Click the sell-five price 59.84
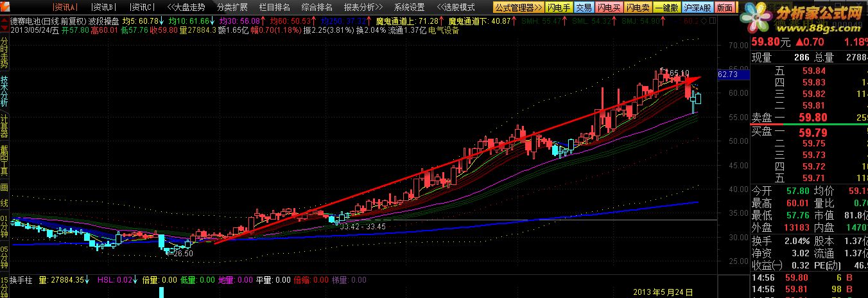The height and width of the screenshot is (298, 868). click(813, 71)
